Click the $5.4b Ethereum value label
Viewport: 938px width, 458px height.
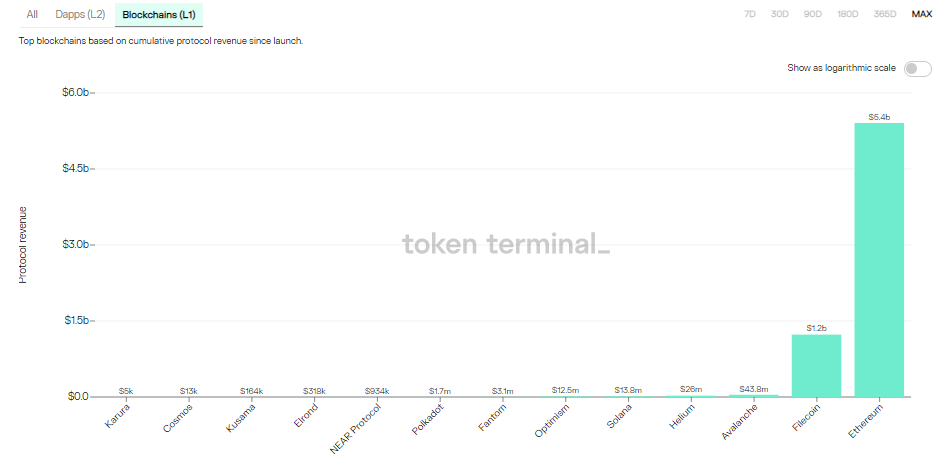tap(879, 117)
